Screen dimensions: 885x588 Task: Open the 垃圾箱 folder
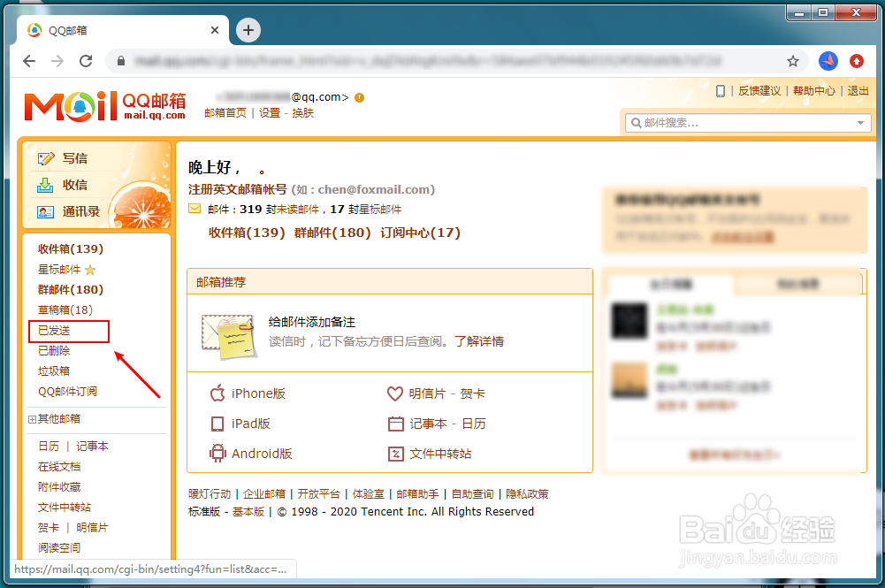coord(54,370)
